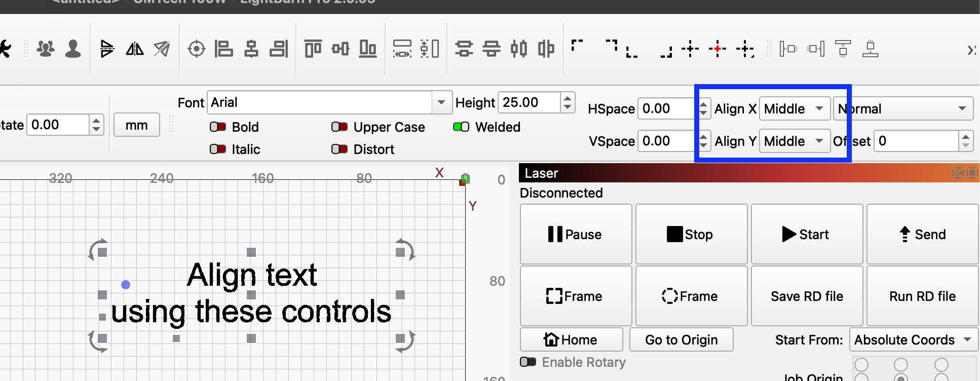
Task: Click the Go to Origin button
Action: 682,339
